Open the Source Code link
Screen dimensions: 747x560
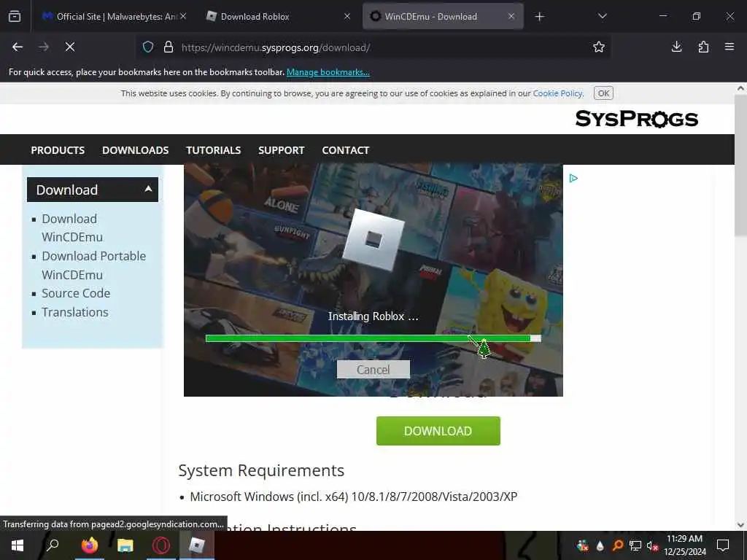76,293
